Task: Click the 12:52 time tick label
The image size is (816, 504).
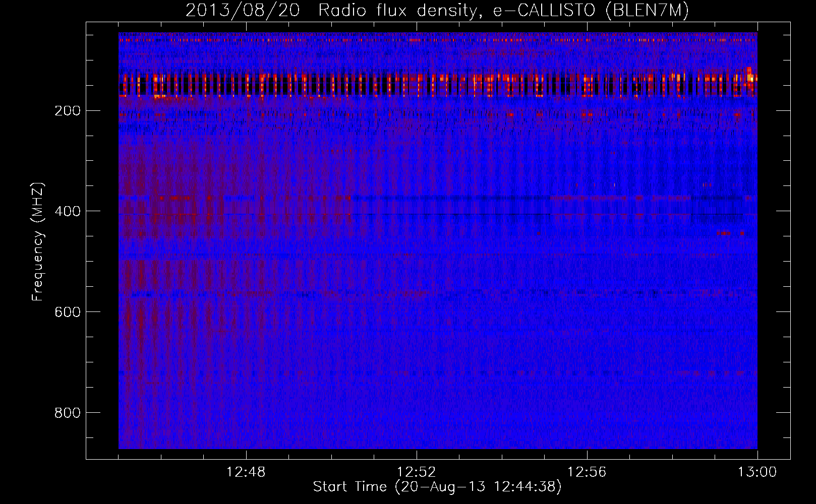Action: (x=417, y=472)
